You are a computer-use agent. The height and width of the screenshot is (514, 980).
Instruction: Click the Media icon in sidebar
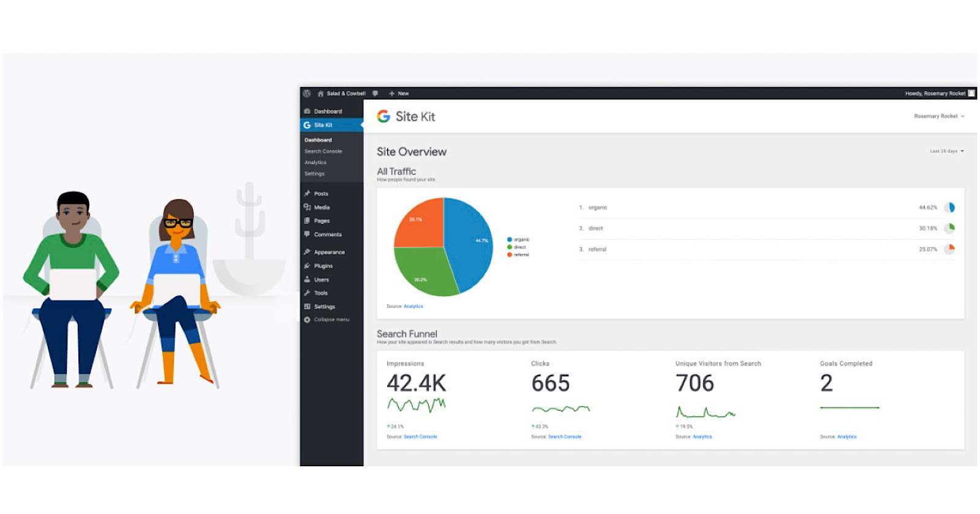[x=307, y=207]
